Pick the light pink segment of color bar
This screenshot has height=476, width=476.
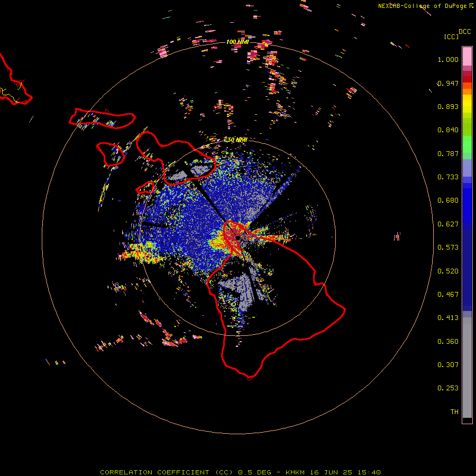point(467,56)
